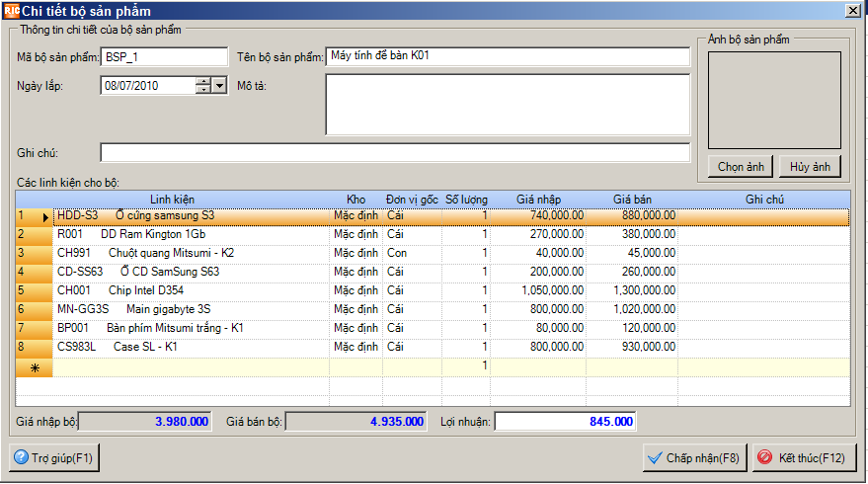The image size is (868, 484).
Task: Click the Ghi chú column header
Action: [764, 200]
